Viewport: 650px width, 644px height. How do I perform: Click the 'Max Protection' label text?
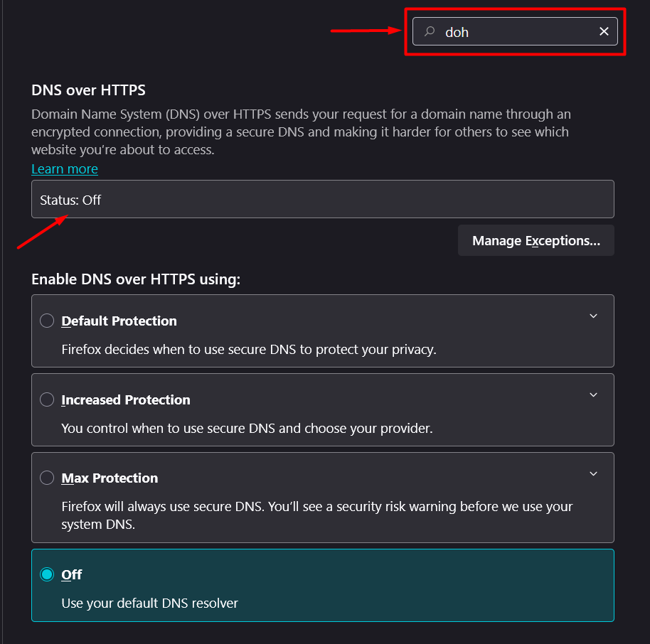[x=110, y=478]
